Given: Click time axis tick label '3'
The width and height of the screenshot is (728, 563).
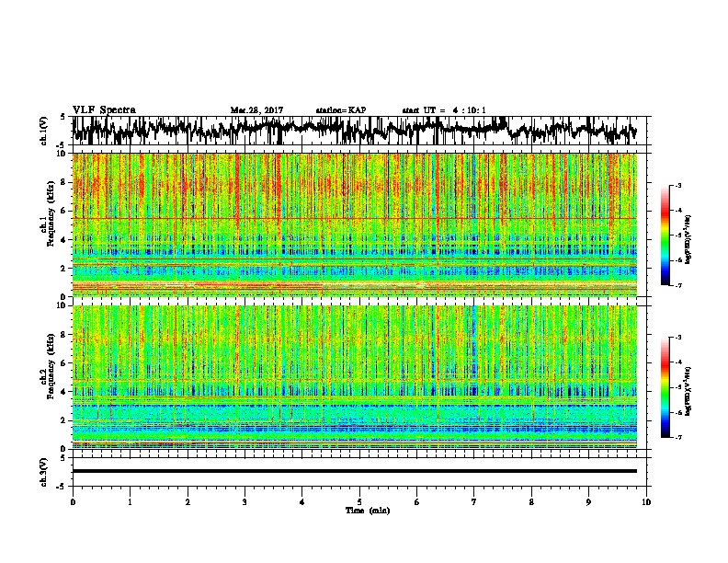Looking at the screenshot, I should [245, 502].
